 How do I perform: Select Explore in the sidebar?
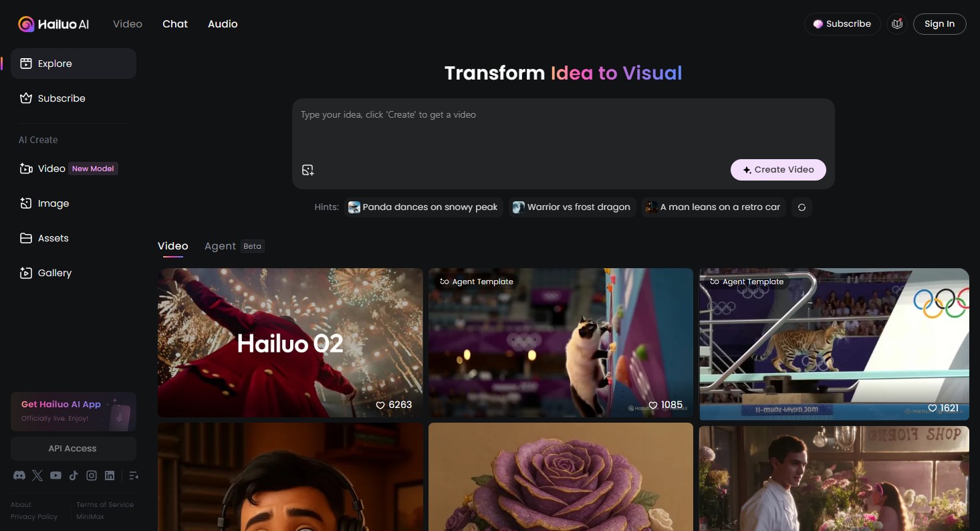[x=74, y=64]
